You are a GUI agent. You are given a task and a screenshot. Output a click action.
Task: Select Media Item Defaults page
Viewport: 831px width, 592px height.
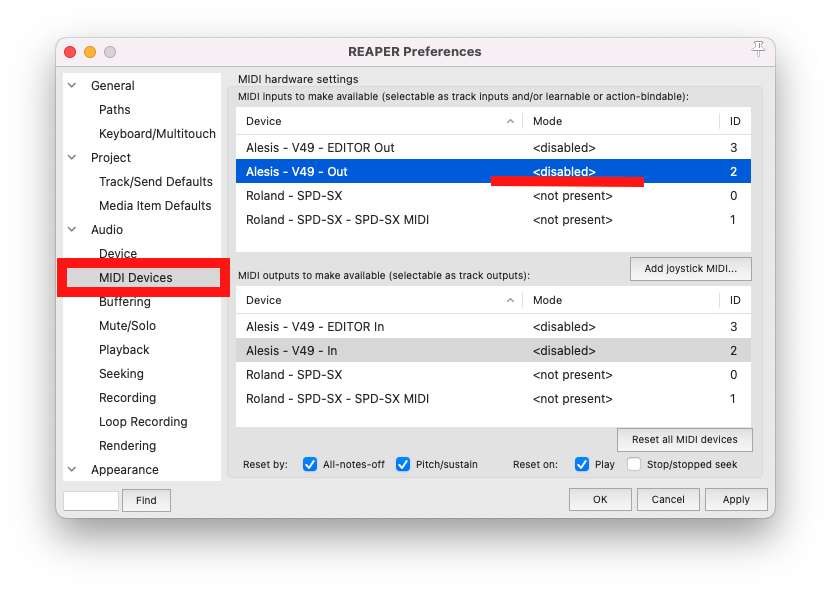pyautogui.click(x=155, y=206)
